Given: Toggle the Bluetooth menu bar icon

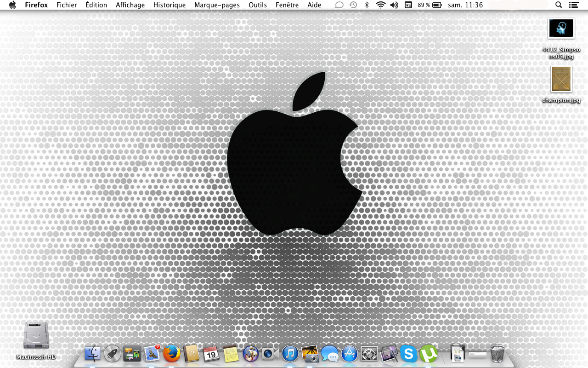Looking at the screenshot, I should click(367, 5).
